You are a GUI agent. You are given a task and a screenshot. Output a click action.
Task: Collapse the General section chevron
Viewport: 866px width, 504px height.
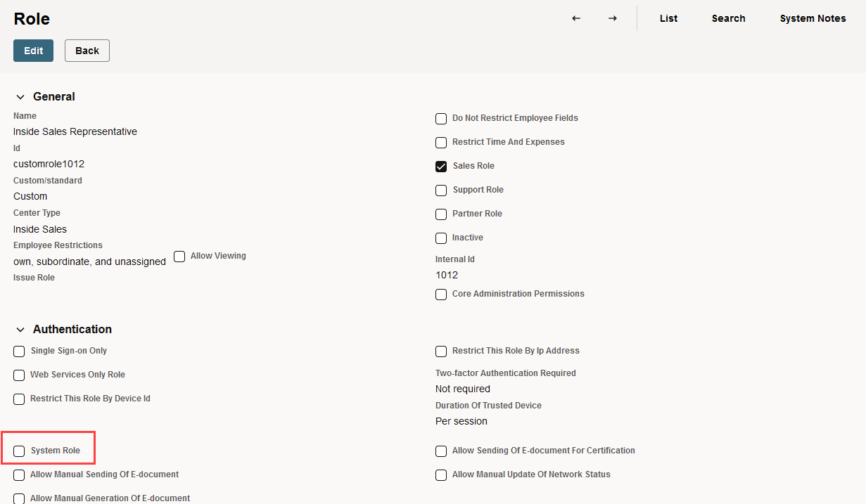(20, 97)
